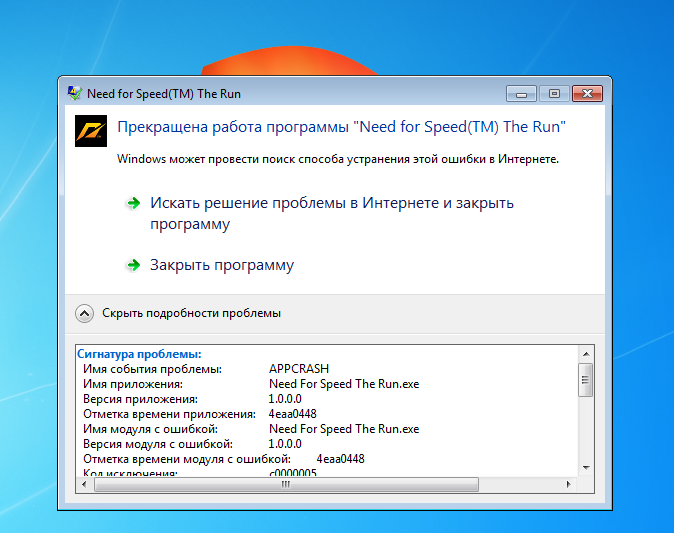674x533 pixels.
Task: Click the Need for Speed game icon
Action: click(91, 131)
